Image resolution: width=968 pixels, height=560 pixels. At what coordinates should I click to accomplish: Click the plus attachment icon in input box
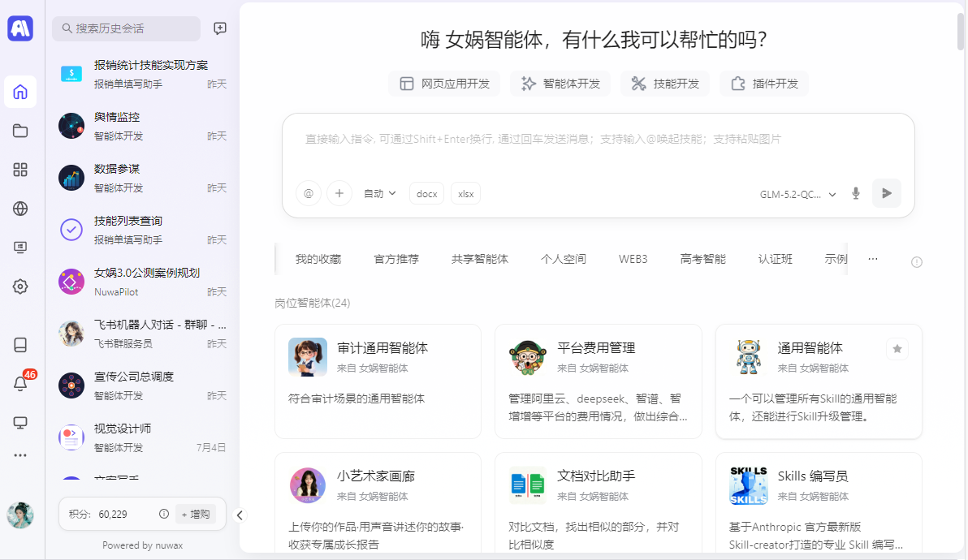(x=339, y=194)
